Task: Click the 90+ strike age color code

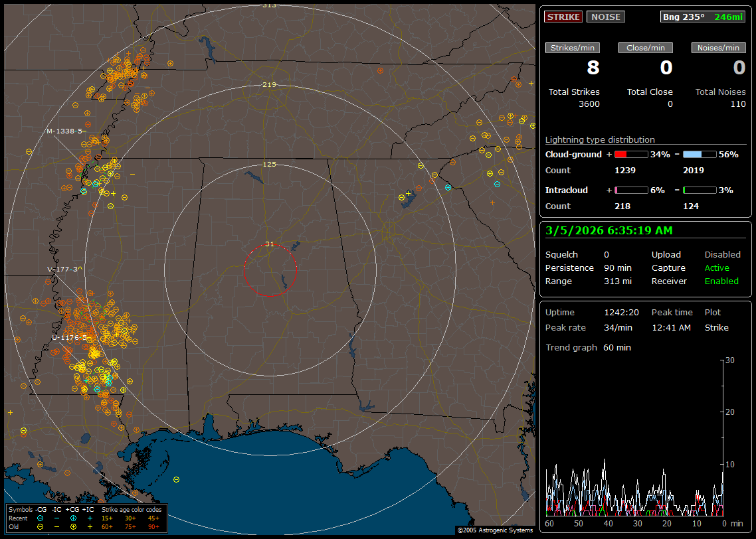Action: click(x=153, y=526)
